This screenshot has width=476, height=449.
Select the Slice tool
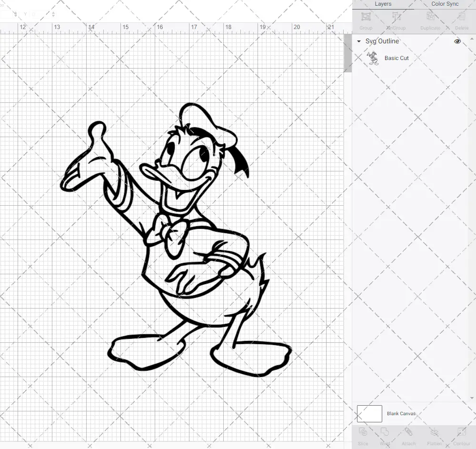click(x=363, y=436)
